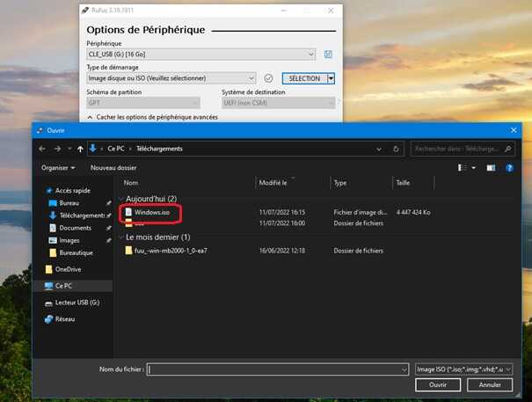
Task: Open the Périphérique CLE_USB dropdown
Action: click(x=200, y=55)
